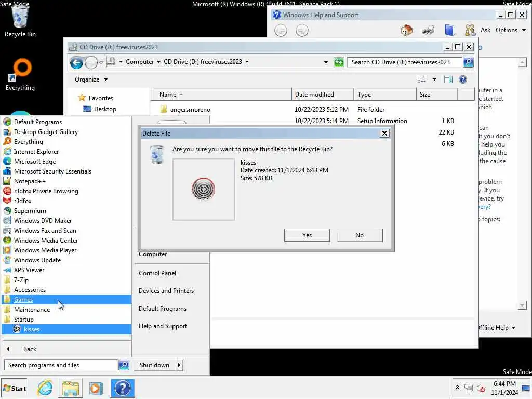Viewport: 532px width, 399px height.
Task: Click the start menu search magnifier icon
Action: [x=124, y=365]
